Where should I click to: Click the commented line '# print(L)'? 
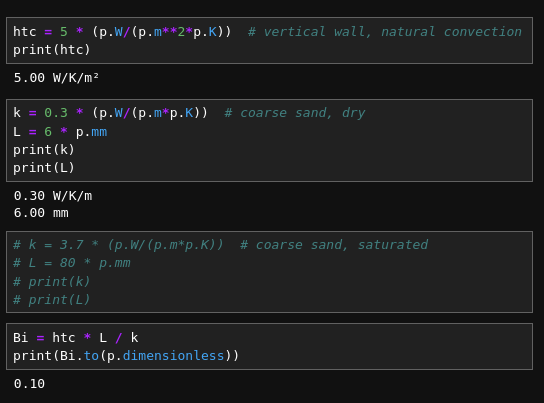[52, 300]
